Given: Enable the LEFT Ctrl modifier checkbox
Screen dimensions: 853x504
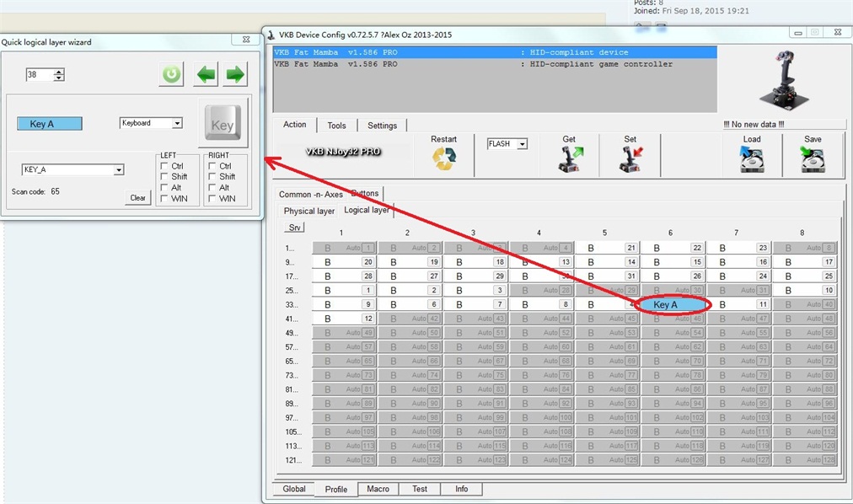Looking at the screenshot, I should [x=164, y=166].
